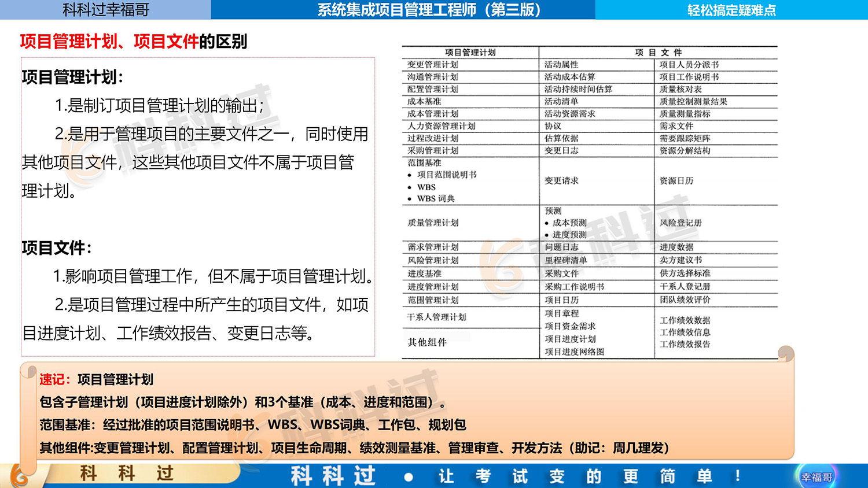
Task: Select the 科科过幸福哥 header label
Action: [x=106, y=10]
